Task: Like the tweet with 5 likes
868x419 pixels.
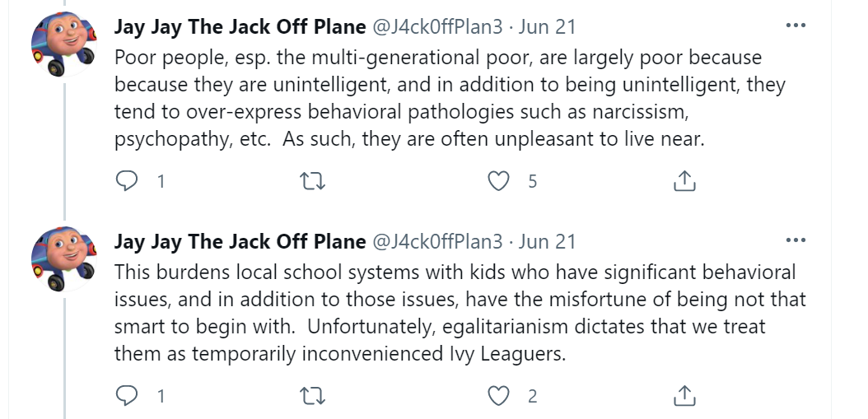Action: (499, 181)
